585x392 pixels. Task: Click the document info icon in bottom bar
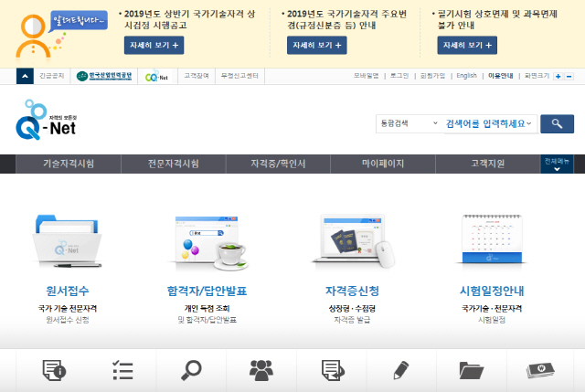point(53,370)
